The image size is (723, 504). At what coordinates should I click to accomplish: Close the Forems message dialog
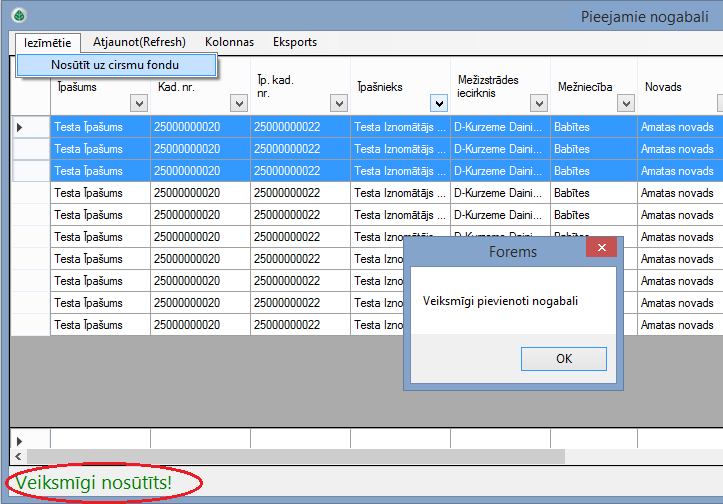(x=600, y=250)
